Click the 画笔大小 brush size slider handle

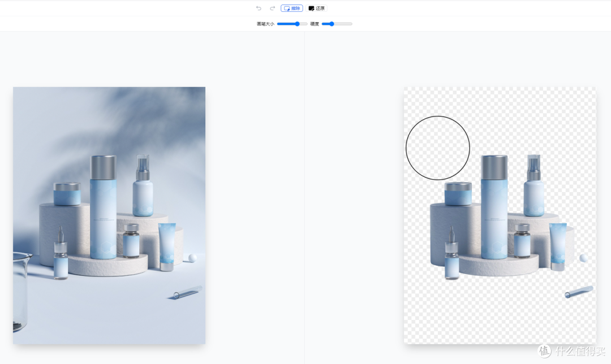tap(298, 24)
